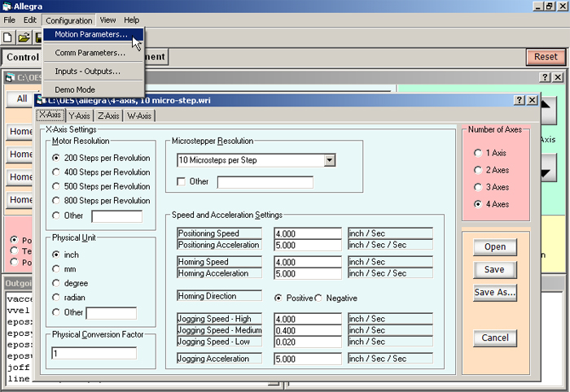Select 1 Axis option
The width and height of the screenshot is (570, 392).
(x=490, y=153)
